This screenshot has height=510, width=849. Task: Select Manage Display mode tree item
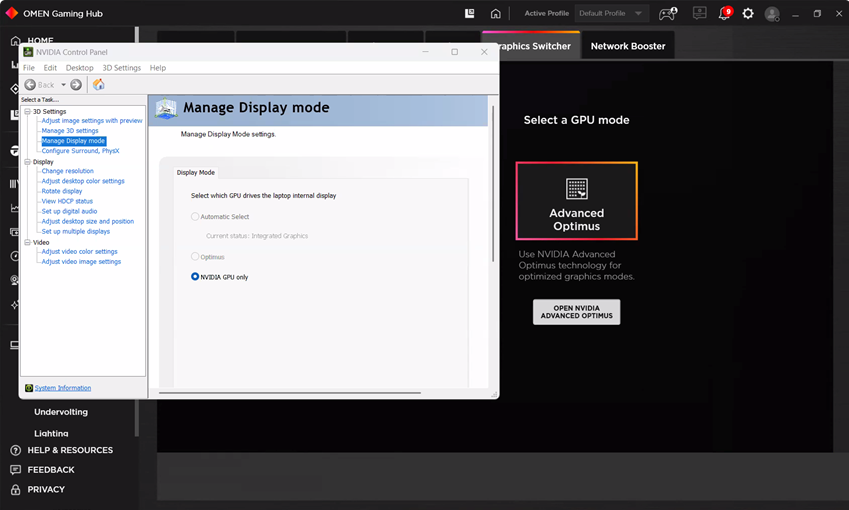pos(74,141)
